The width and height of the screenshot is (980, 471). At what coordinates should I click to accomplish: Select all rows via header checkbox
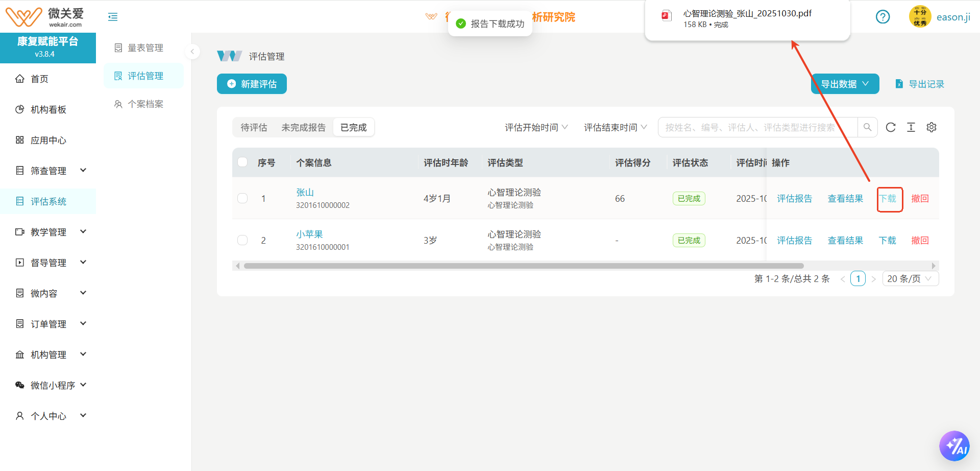click(x=242, y=162)
